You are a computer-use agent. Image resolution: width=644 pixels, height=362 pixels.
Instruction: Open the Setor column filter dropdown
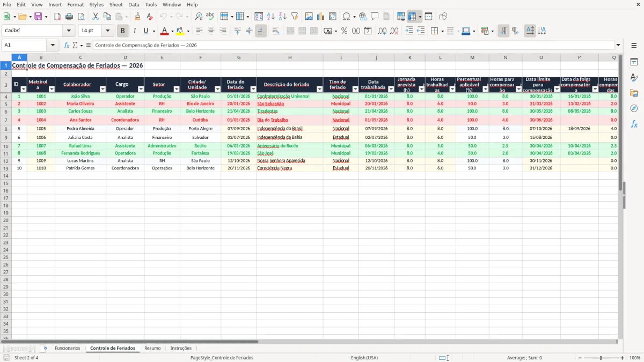coord(177,89)
